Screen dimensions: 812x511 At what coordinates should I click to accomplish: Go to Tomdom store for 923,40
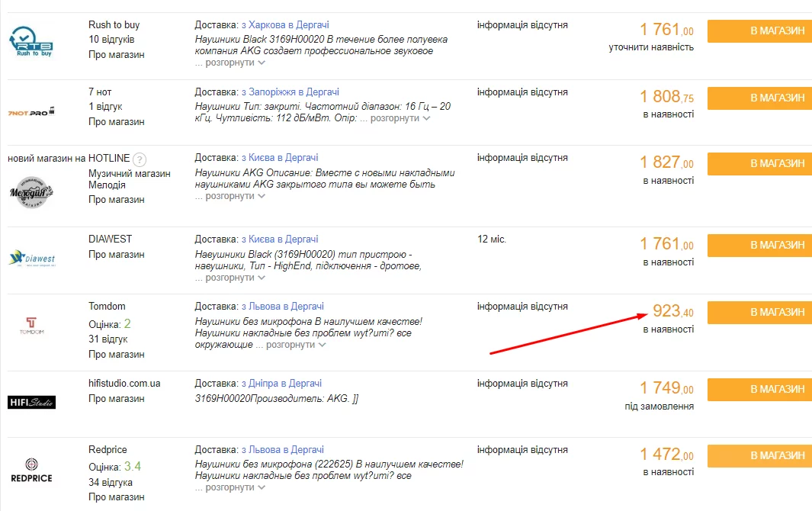coord(759,313)
